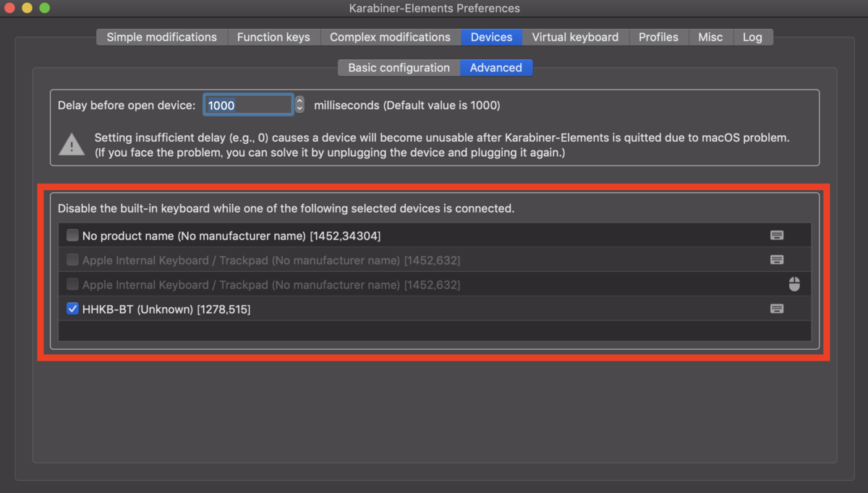Click the 'Setting insufficient delay' warning text

pos(442,145)
